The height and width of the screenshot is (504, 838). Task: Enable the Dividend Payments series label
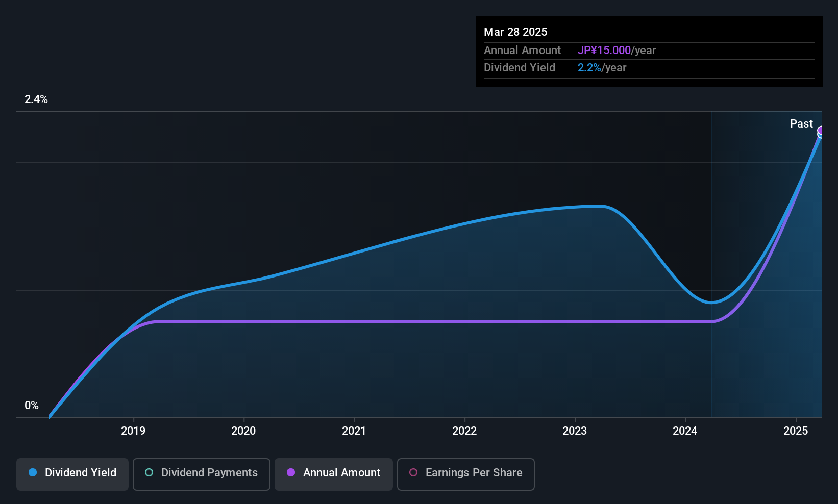pos(209,472)
